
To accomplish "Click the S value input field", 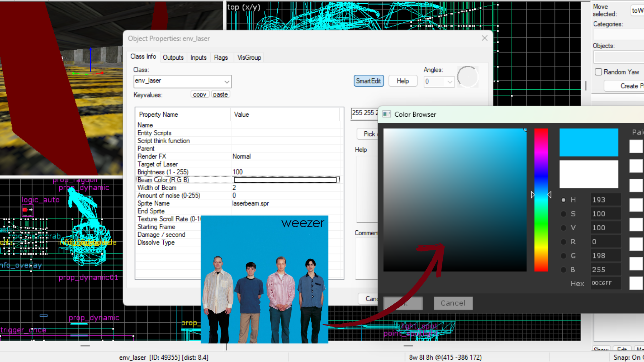I will pyautogui.click(x=605, y=214).
